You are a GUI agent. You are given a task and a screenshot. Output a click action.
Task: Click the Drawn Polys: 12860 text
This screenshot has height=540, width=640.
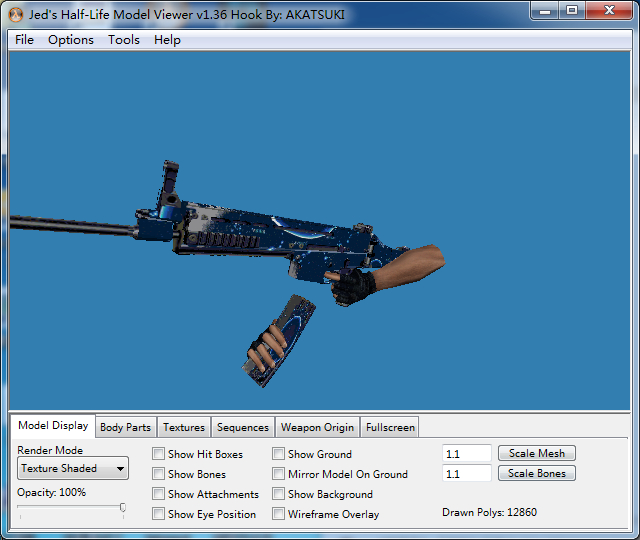click(489, 512)
